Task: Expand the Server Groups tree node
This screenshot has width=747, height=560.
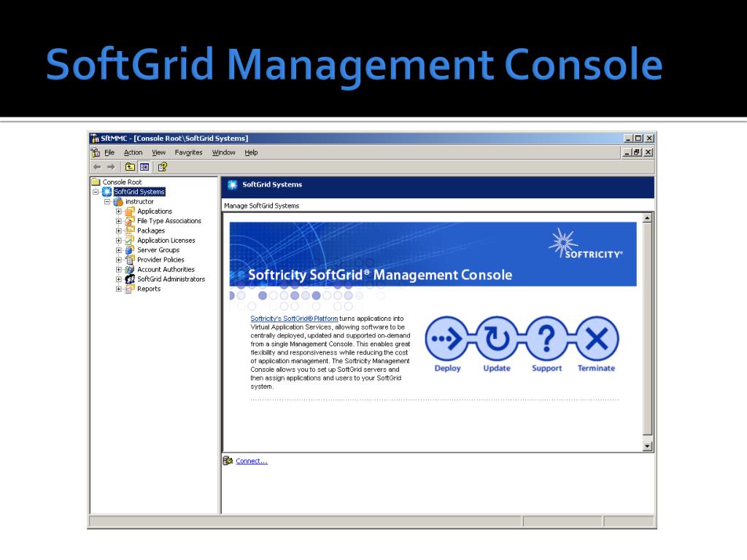Action: coord(119,250)
